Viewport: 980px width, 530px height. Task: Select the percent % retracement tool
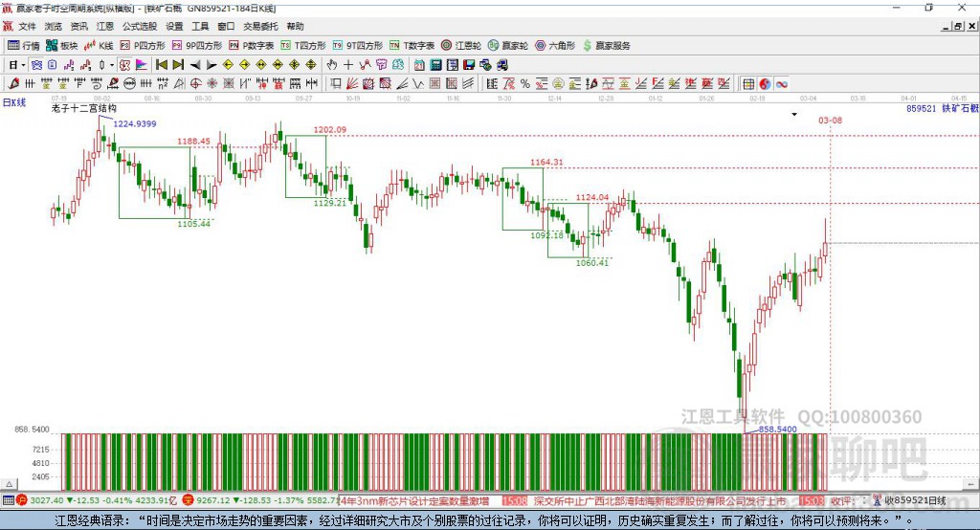click(x=525, y=84)
